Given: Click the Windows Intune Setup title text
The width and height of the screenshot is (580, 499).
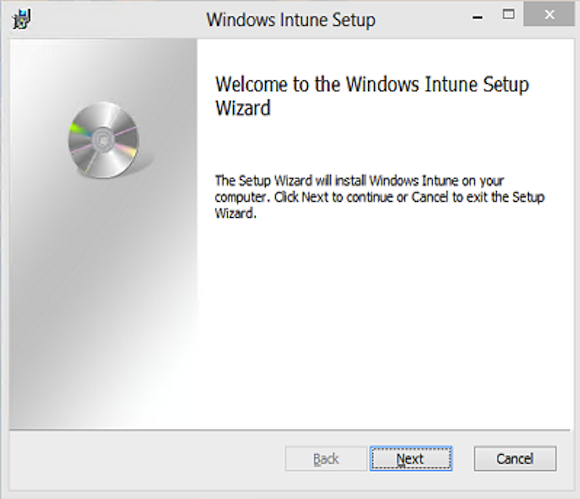Looking at the screenshot, I should point(291,20).
